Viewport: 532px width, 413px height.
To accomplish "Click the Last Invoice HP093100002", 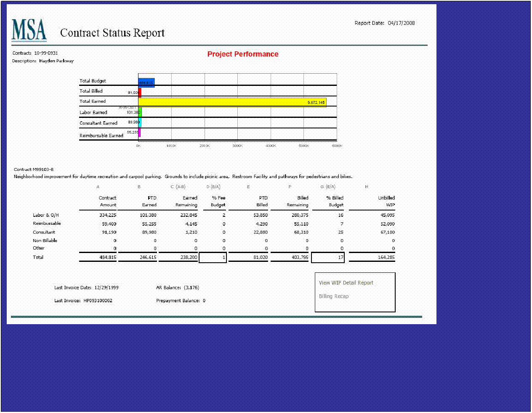I will [x=98, y=301].
